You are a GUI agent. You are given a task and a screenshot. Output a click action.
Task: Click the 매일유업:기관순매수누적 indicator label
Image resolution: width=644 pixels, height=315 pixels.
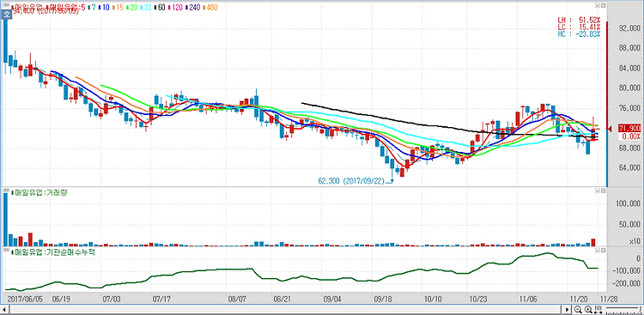pyautogui.click(x=53, y=252)
